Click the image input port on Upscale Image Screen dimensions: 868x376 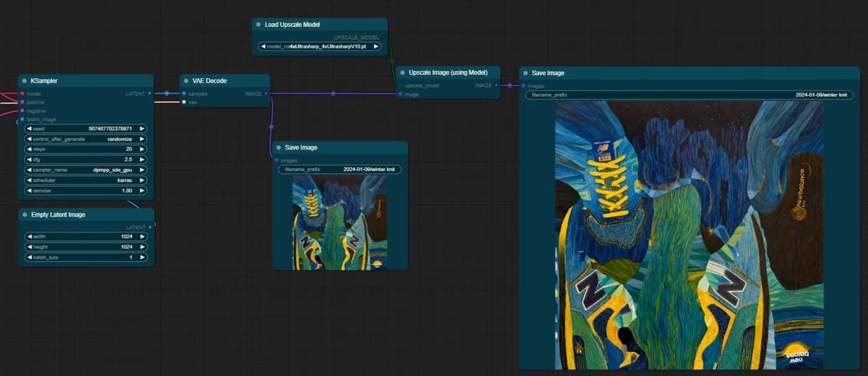[x=400, y=94]
